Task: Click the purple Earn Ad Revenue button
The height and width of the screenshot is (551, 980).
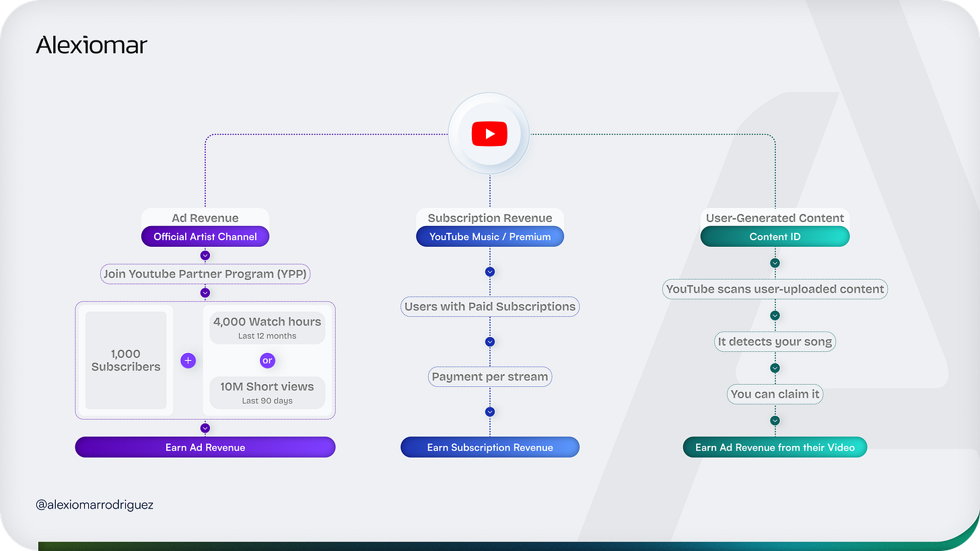Action: (x=205, y=447)
